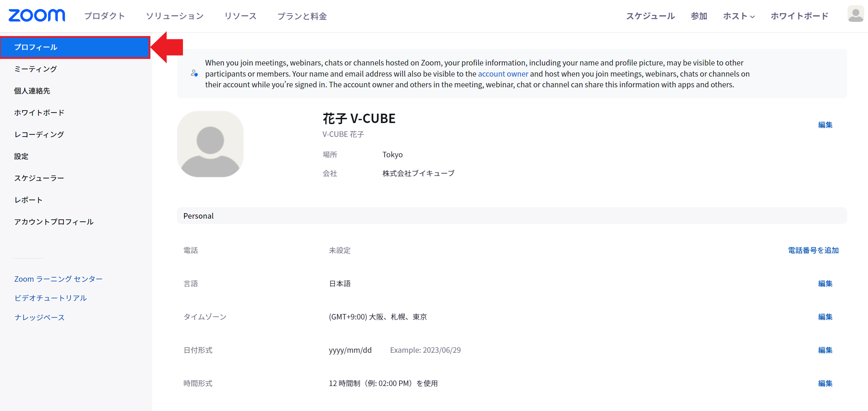Open アカウントプロフィール in the sidebar

click(x=54, y=222)
